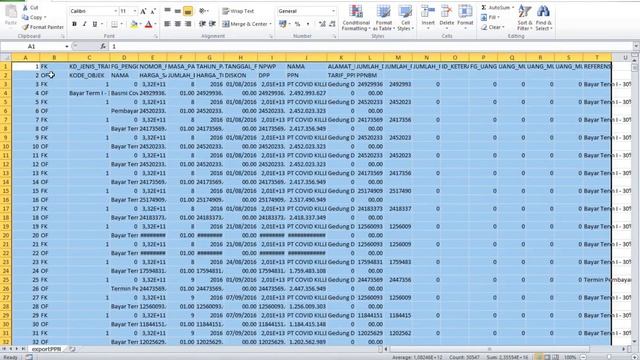Apply the yellow Fill Color
640x360 pixels.
click(133, 24)
